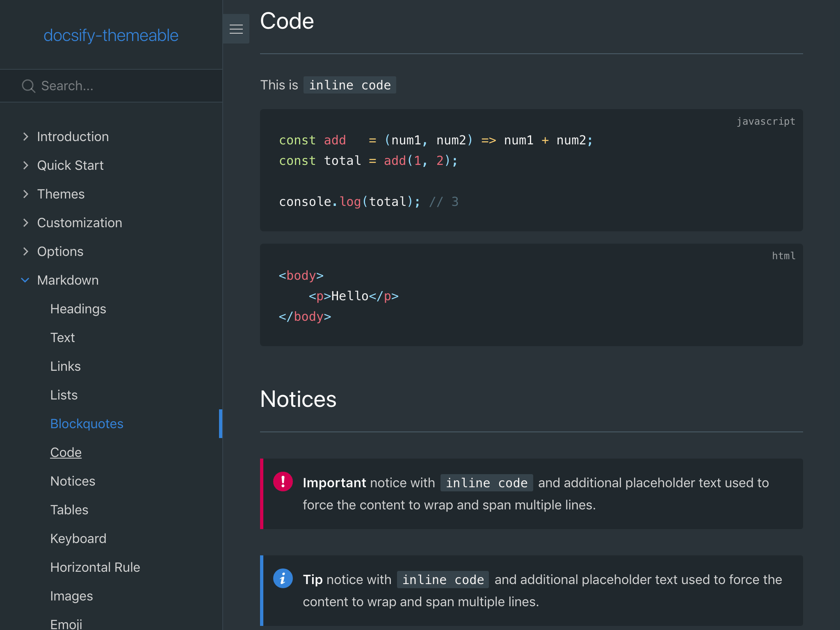Open the Keyboard page

coord(78,539)
